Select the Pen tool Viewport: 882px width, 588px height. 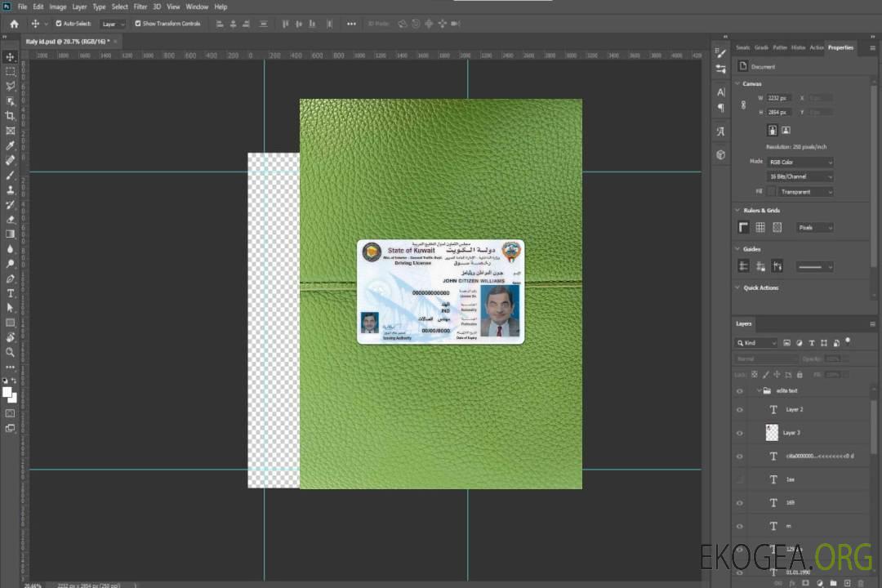coord(10,278)
